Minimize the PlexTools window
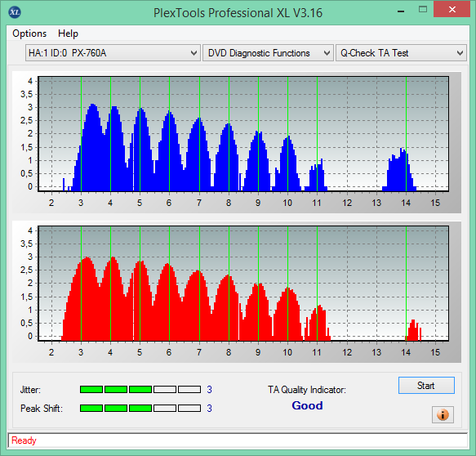 point(401,11)
